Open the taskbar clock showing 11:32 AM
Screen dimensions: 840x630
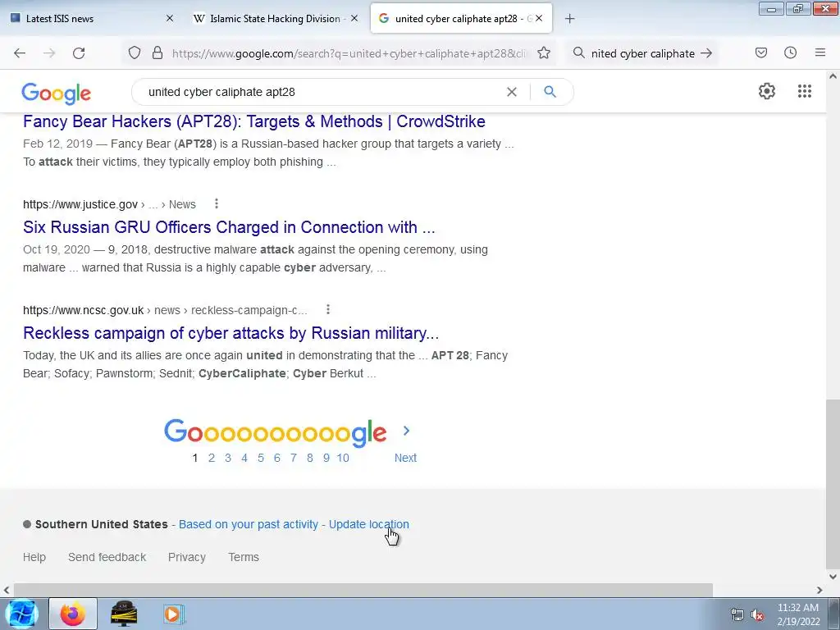click(798, 614)
